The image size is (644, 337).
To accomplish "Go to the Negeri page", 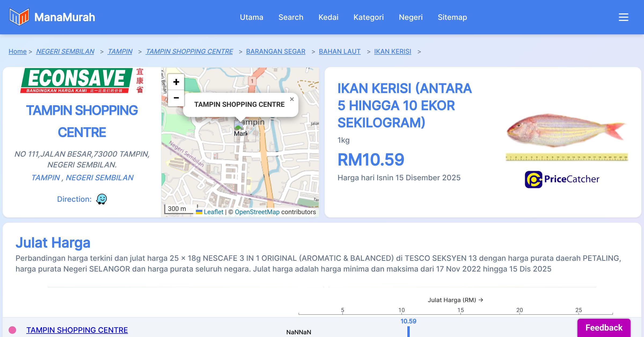I will coord(411,17).
